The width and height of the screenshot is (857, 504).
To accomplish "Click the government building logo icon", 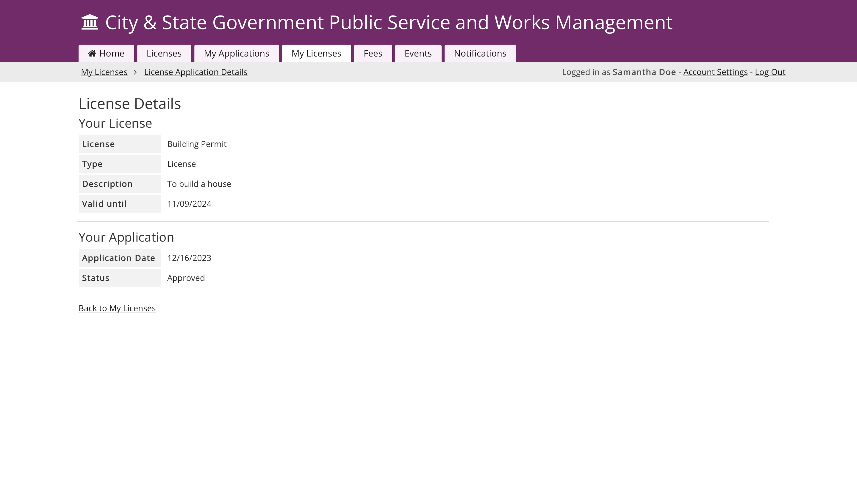I will click(x=90, y=22).
